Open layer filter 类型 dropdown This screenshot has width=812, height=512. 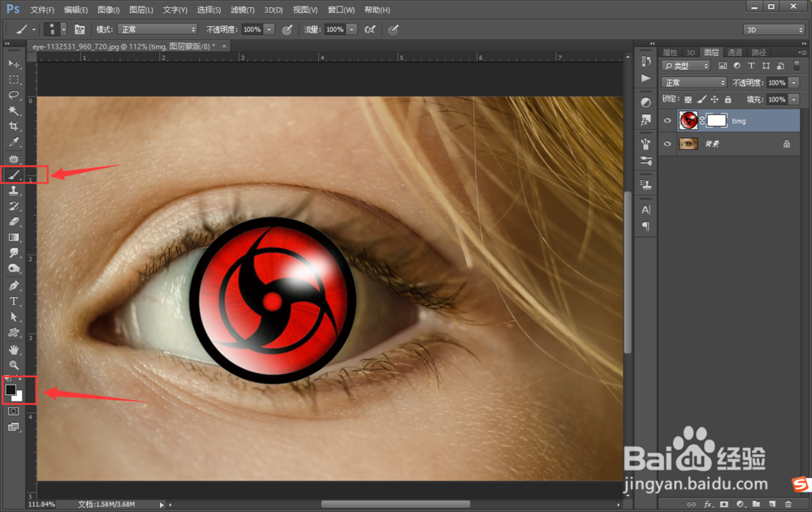pyautogui.click(x=685, y=66)
